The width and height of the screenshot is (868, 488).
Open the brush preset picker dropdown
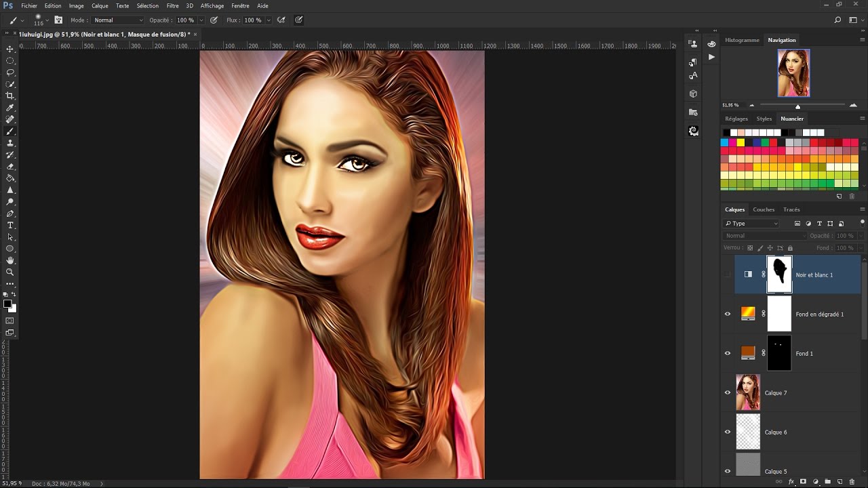(x=47, y=20)
